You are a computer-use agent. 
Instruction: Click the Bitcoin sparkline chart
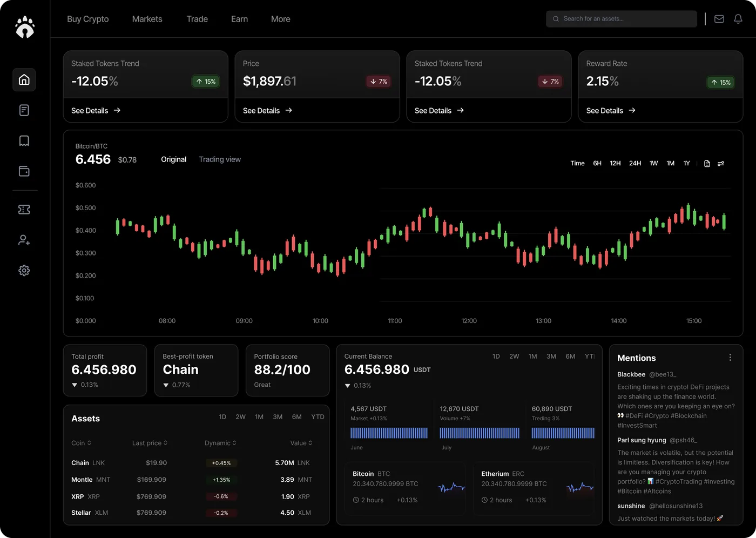[451, 488]
